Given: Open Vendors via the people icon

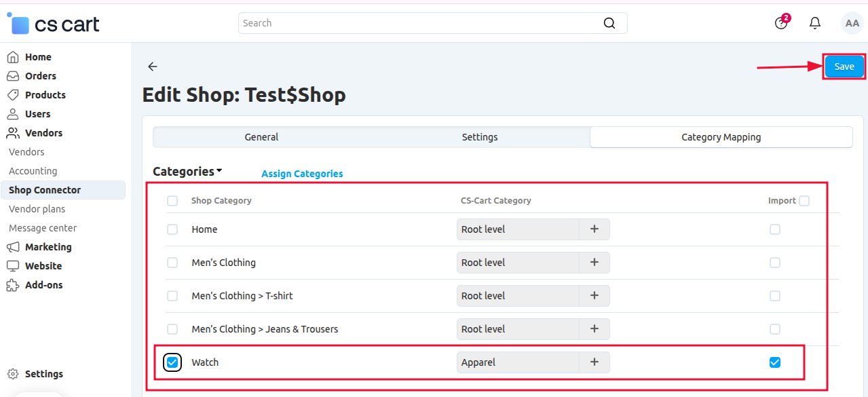Looking at the screenshot, I should [x=12, y=132].
